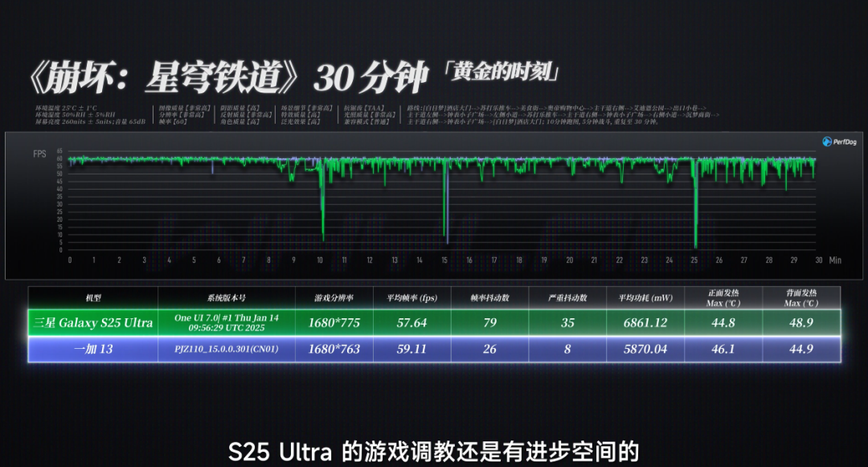Click the '10' minute mark on the x-axis
The height and width of the screenshot is (467, 868).
319,260
